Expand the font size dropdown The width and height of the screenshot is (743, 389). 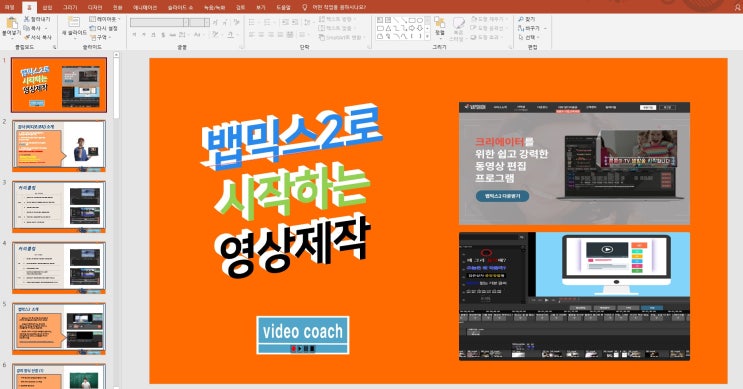coord(207,22)
